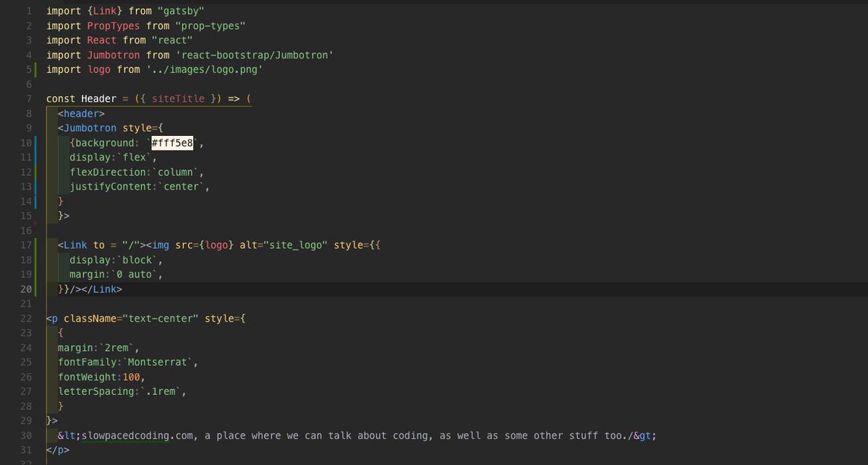Click the siteTitle parameter
This screenshot has height=465, width=868.
pyautogui.click(x=178, y=99)
